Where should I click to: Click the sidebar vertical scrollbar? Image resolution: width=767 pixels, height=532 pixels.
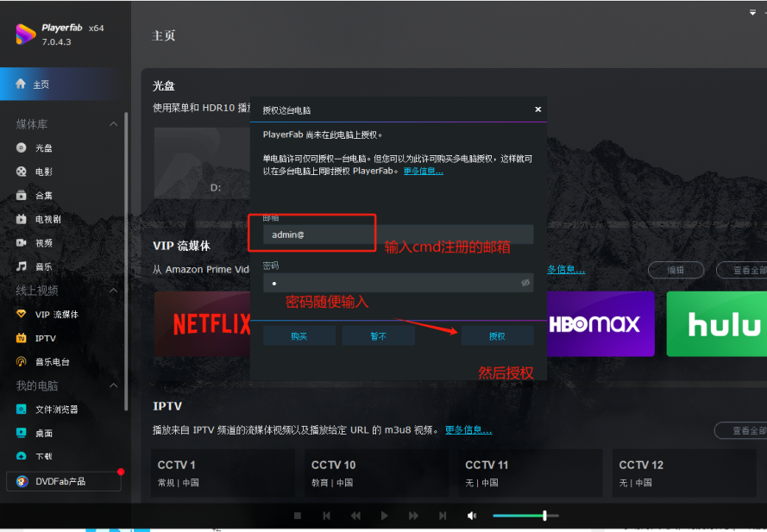[x=126, y=261]
